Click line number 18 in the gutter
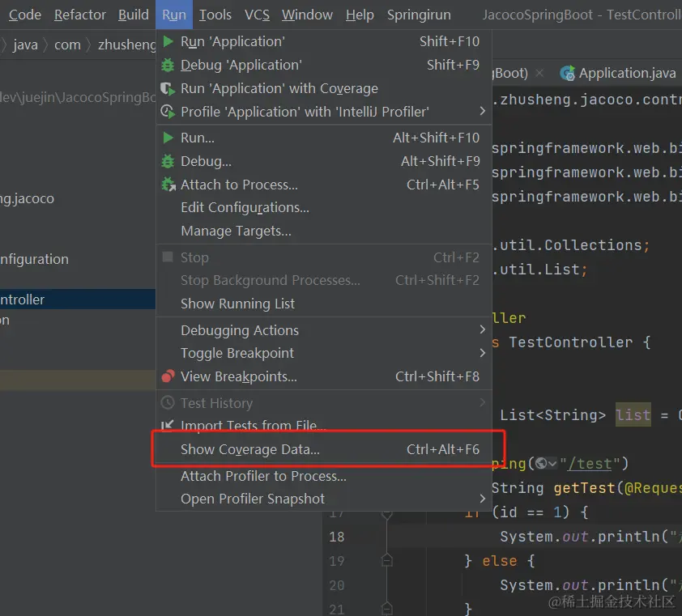Image resolution: width=682 pixels, height=616 pixels. [337, 537]
